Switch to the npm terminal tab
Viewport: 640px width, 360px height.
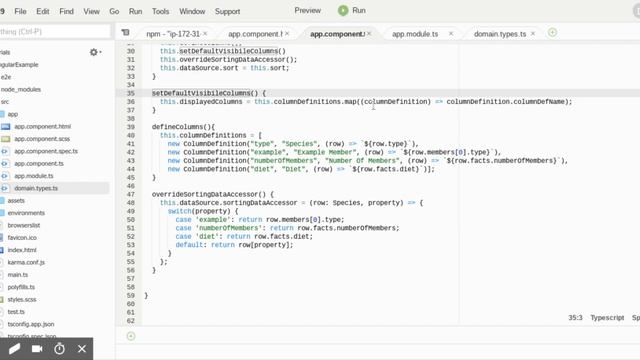[173, 34]
